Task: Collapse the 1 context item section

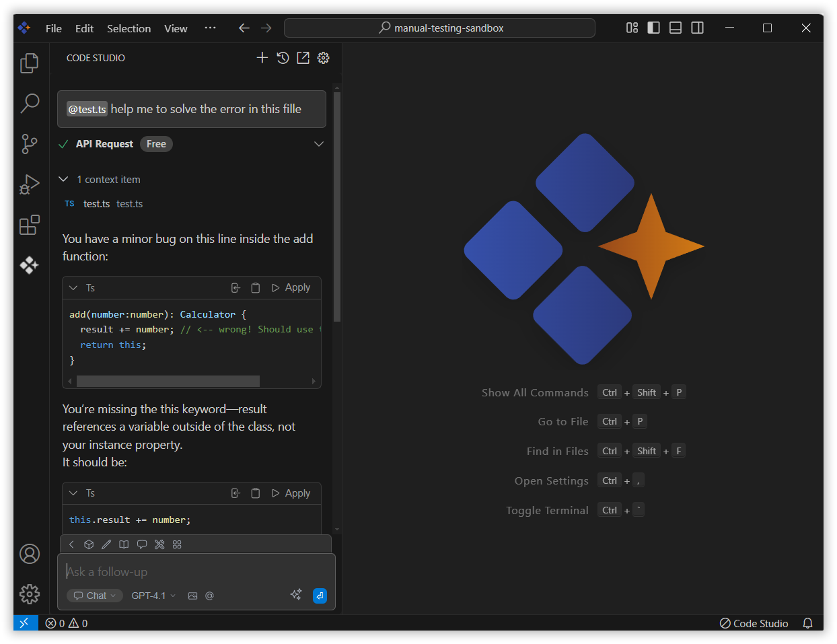Action: [x=64, y=179]
